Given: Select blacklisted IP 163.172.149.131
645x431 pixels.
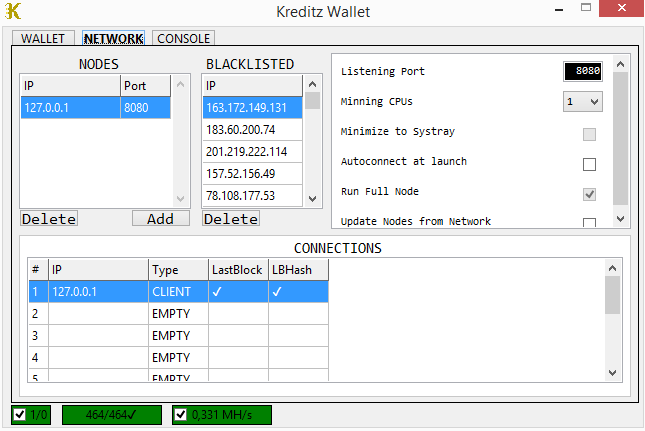Looking at the screenshot, I should click(253, 108).
